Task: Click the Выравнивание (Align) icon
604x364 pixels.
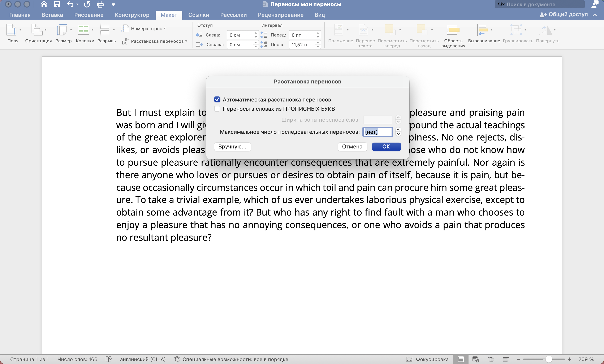Action: point(482,30)
